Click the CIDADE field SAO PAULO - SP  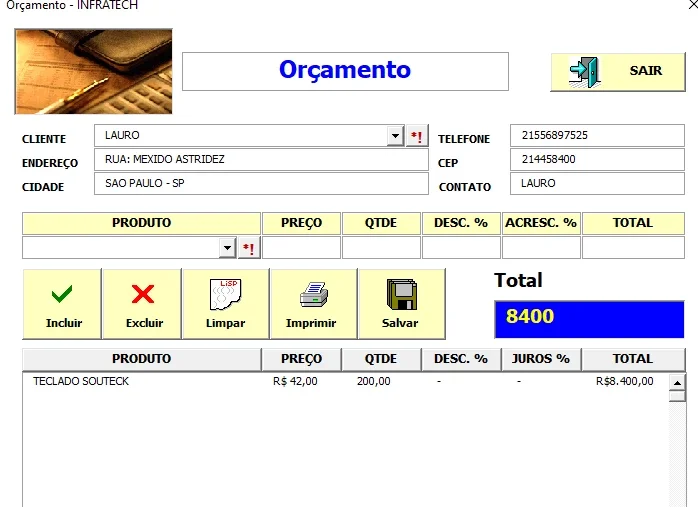click(261, 183)
